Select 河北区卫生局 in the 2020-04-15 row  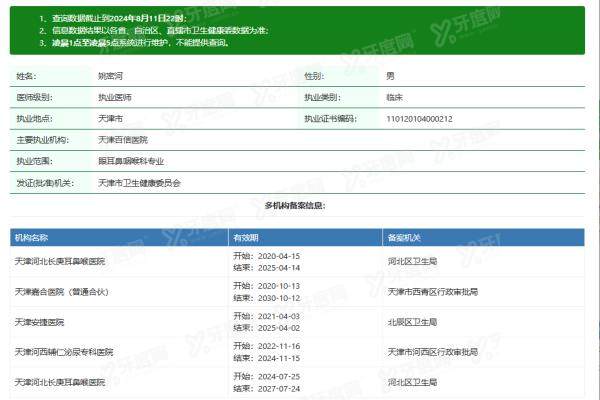(412, 261)
